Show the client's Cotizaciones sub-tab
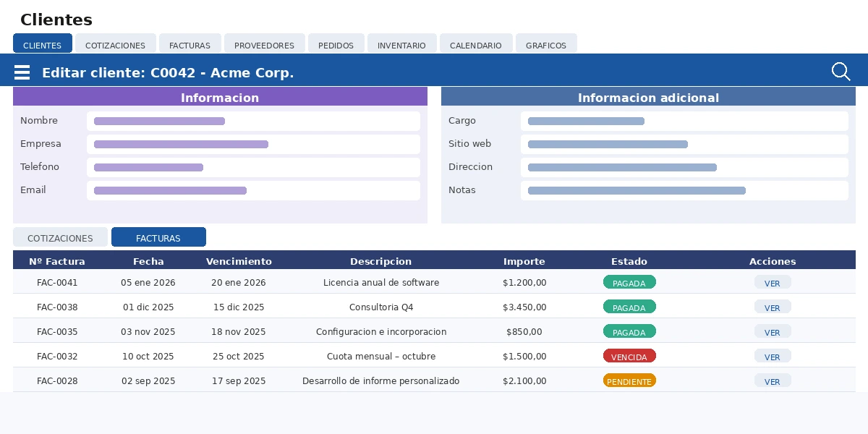The height and width of the screenshot is (434, 868). [x=60, y=237]
